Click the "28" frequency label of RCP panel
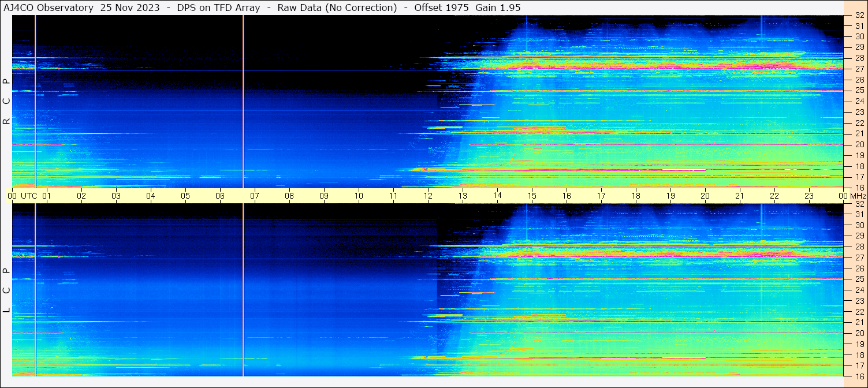The image size is (868, 388). point(859,58)
